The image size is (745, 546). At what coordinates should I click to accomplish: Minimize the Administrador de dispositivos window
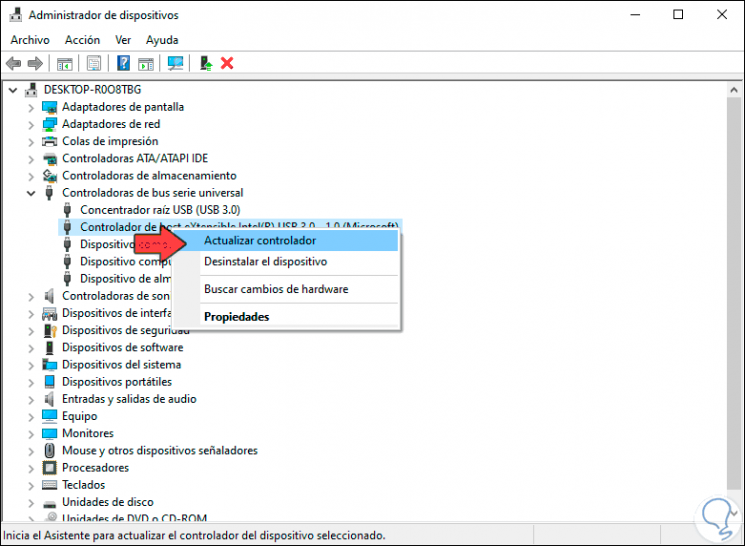point(635,15)
